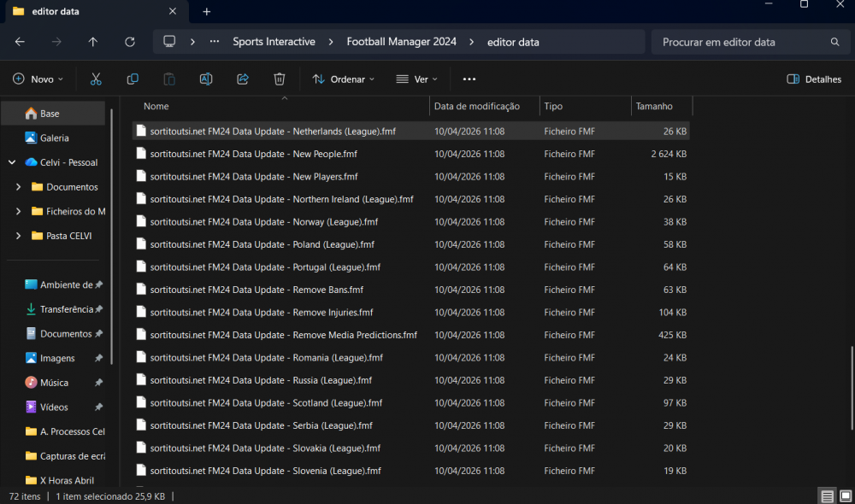Viewport: 855px width, 504px height.
Task: Click the Copy icon in toolbar
Action: tap(133, 79)
